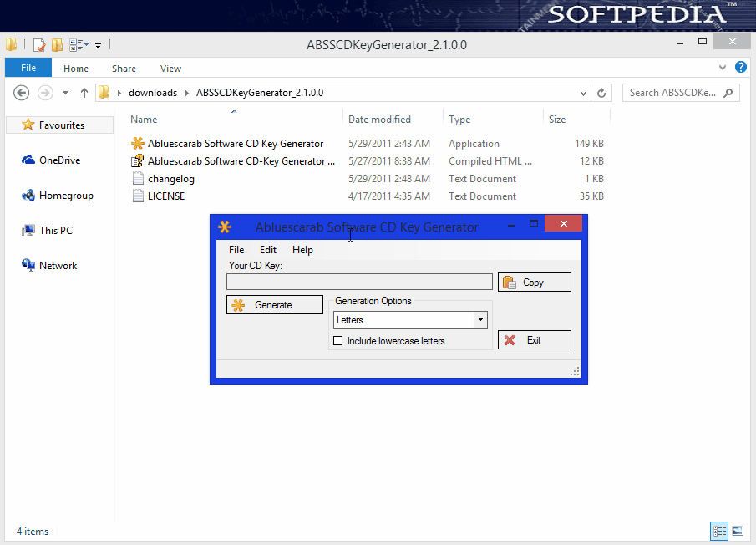Screen dimensions: 756x545
Task: Select the changelog text file
Action: coord(171,179)
